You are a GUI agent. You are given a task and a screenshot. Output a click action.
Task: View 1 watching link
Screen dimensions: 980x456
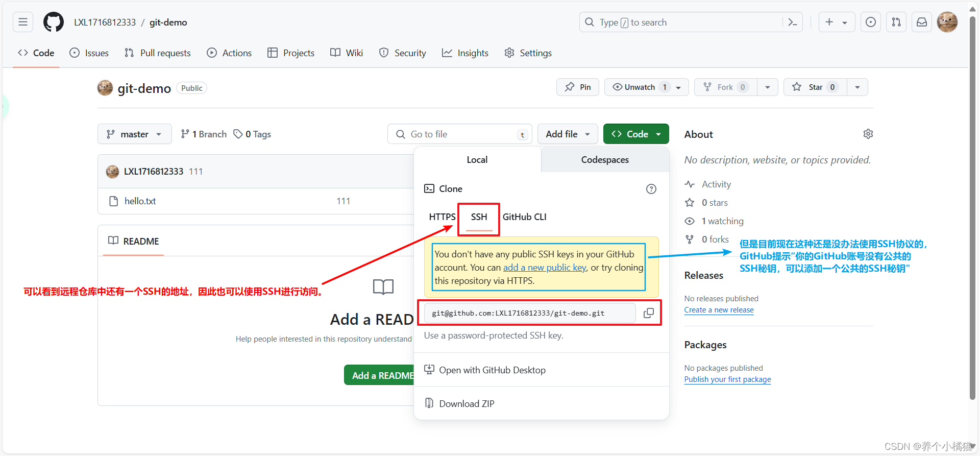tap(722, 221)
